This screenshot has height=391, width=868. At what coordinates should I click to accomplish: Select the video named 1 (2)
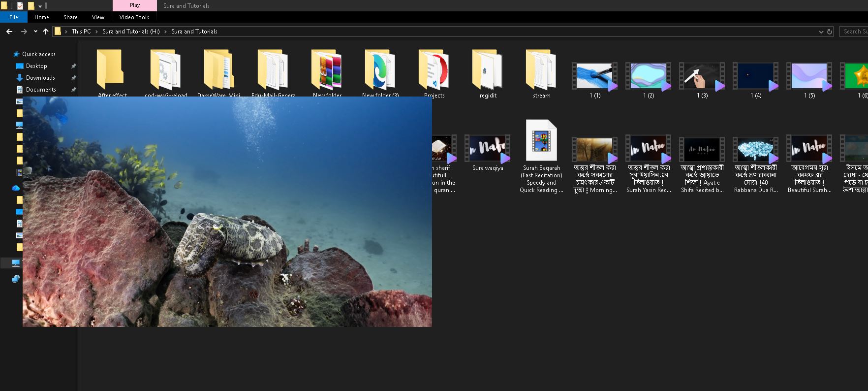[649, 80]
